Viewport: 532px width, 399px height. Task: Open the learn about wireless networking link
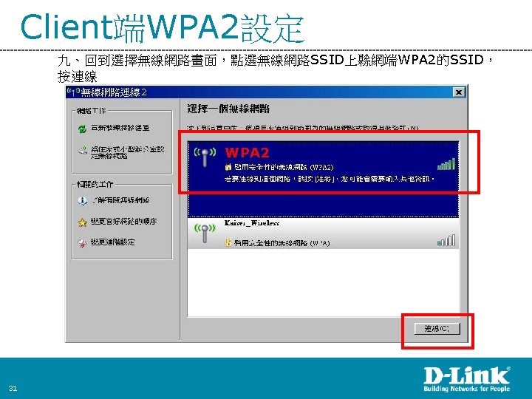point(120,200)
